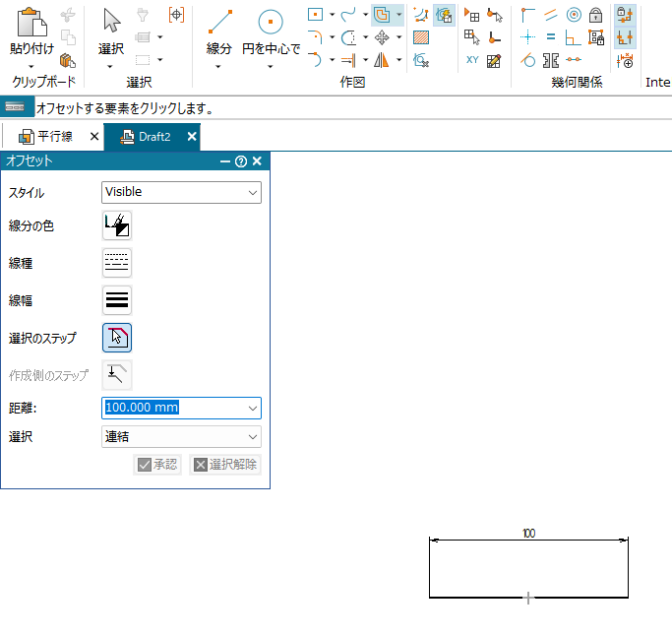
Task: Pick the fillet corner tool
Action: point(316,37)
